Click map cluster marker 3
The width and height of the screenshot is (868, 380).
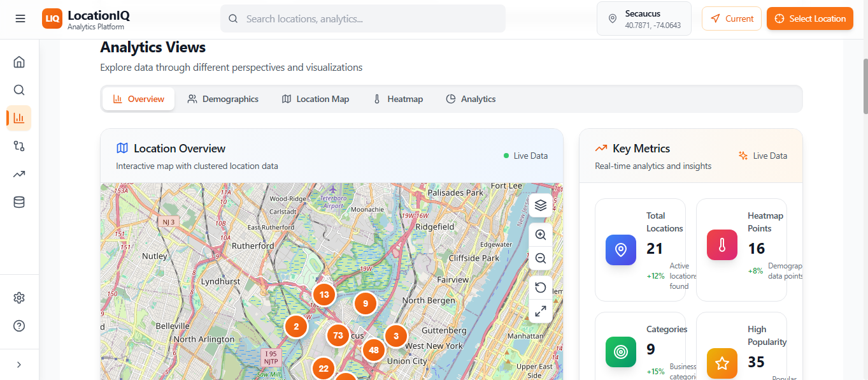click(x=396, y=335)
